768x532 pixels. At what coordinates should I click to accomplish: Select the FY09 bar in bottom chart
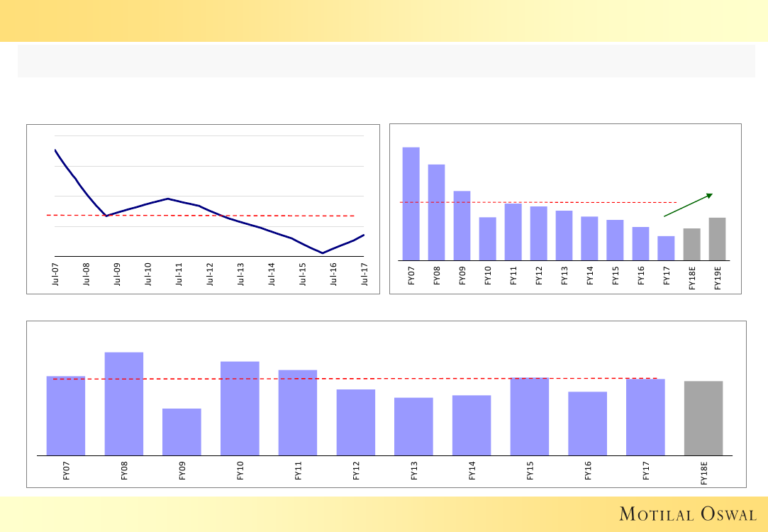182,432
